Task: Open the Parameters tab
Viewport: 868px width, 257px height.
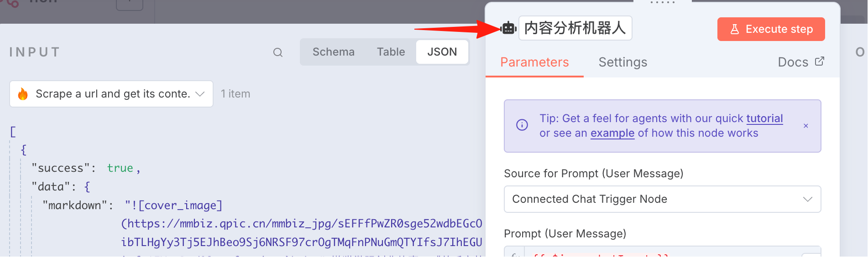Action: pos(534,62)
